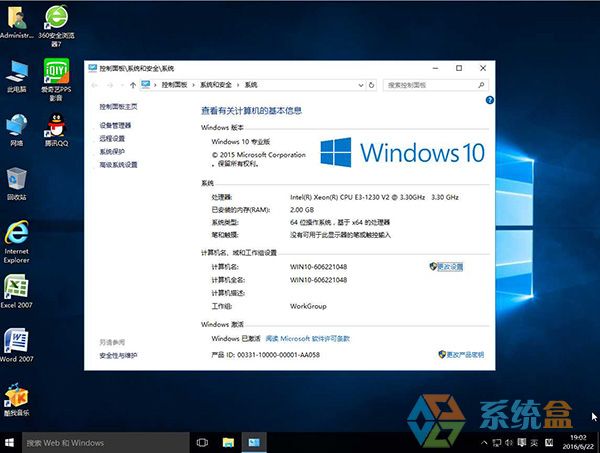Open 高级系统设置 link

(118, 165)
